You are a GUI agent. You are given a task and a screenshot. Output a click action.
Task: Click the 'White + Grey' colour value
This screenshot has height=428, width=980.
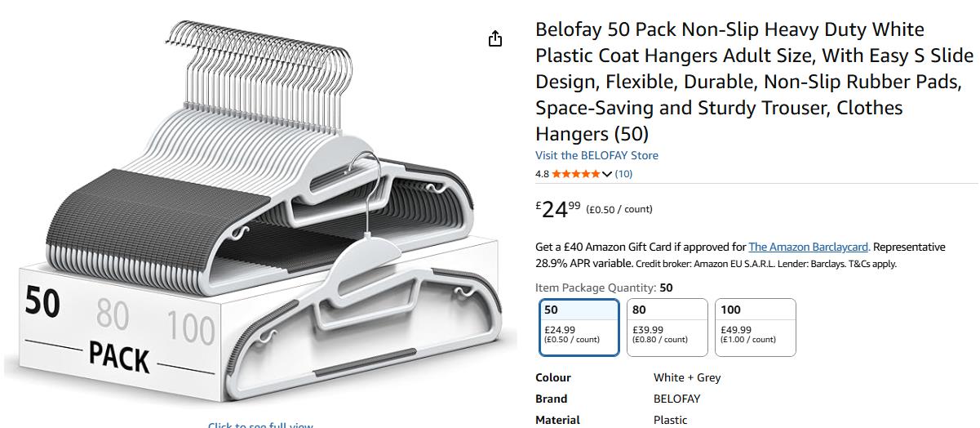click(687, 377)
